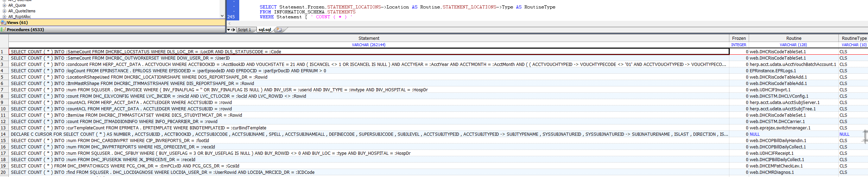The height and width of the screenshot is (177, 868).
Task: Open the Views (61) section
Action: pyautogui.click(x=113, y=23)
